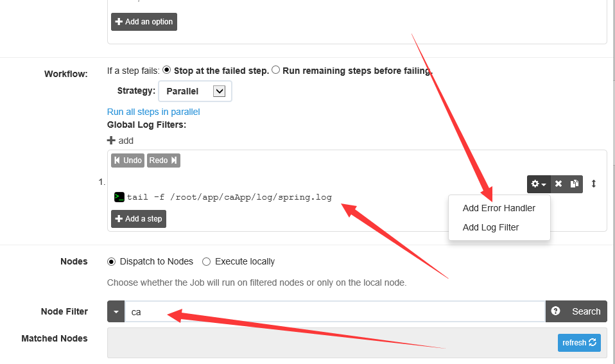Choose Add Log Filter from menu
The height and width of the screenshot is (364, 615).
point(490,227)
